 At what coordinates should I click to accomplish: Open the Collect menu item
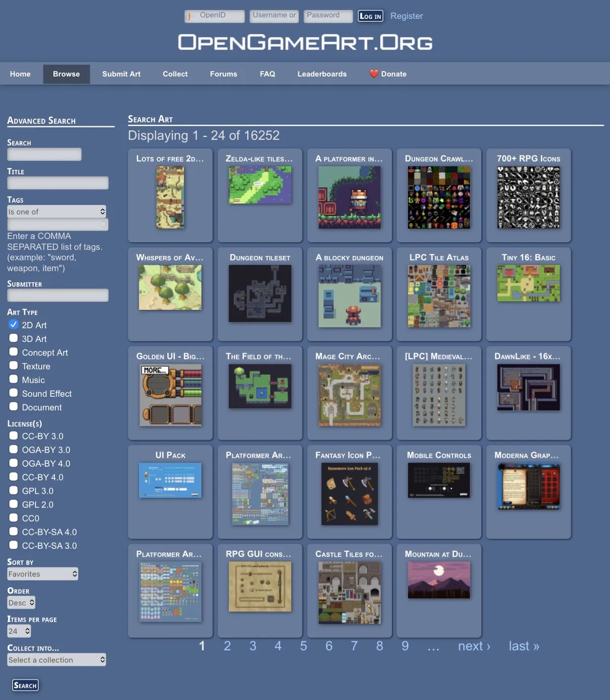pos(175,74)
